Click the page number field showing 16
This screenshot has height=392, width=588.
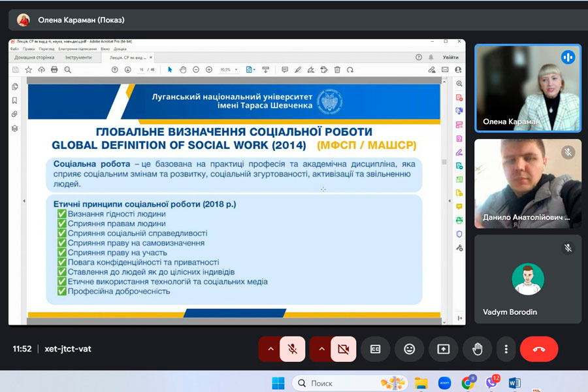pos(142,70)
